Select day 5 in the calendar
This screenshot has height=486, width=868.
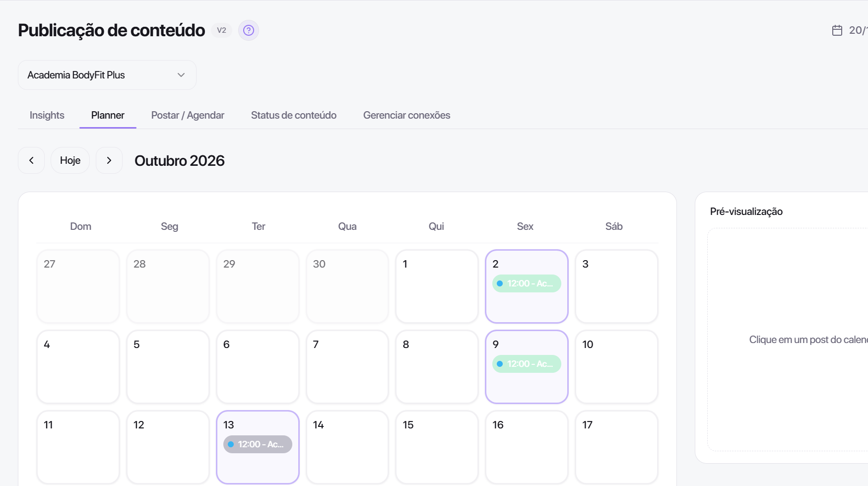(x=168, y=367)
